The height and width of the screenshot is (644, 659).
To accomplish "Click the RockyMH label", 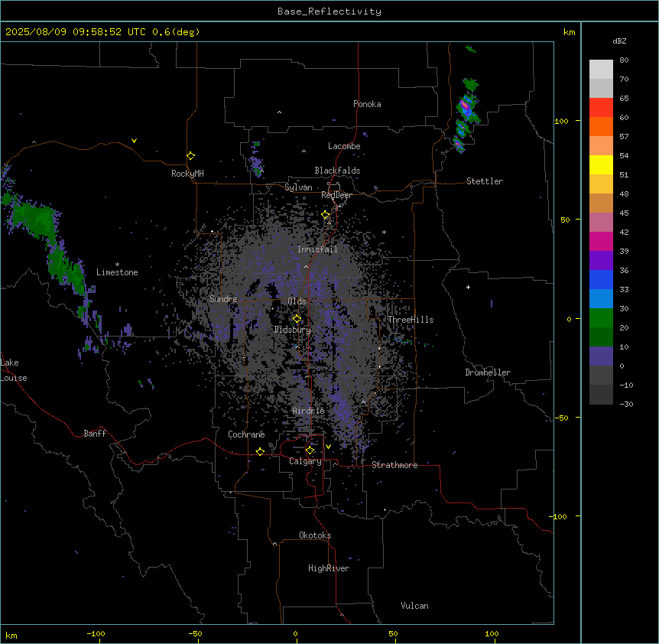I will 187,174.
